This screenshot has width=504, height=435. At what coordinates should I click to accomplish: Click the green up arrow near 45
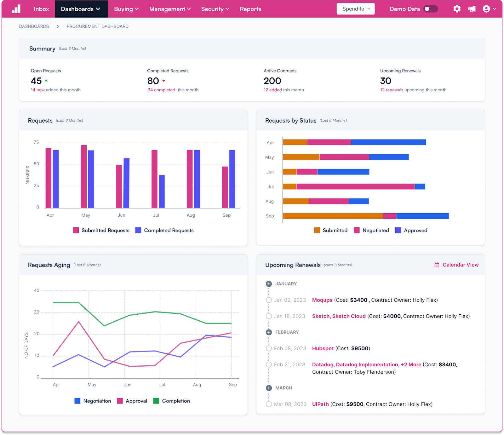(46, 81)
